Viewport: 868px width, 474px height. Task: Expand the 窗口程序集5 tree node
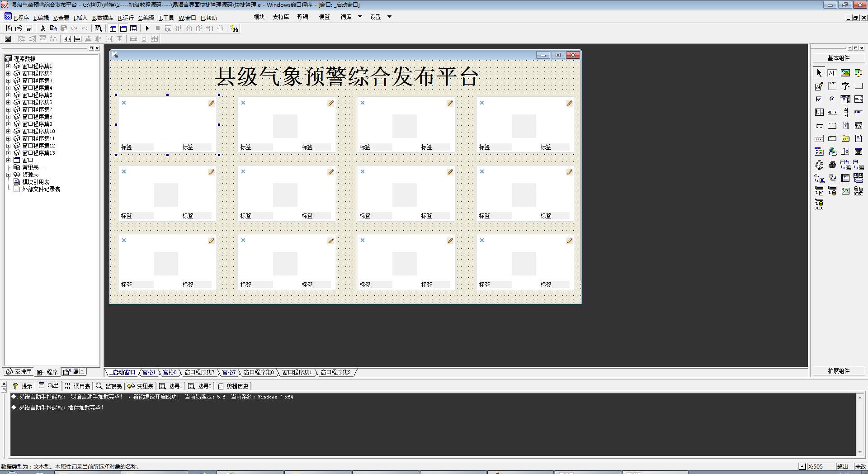click(x=8, y=95)
